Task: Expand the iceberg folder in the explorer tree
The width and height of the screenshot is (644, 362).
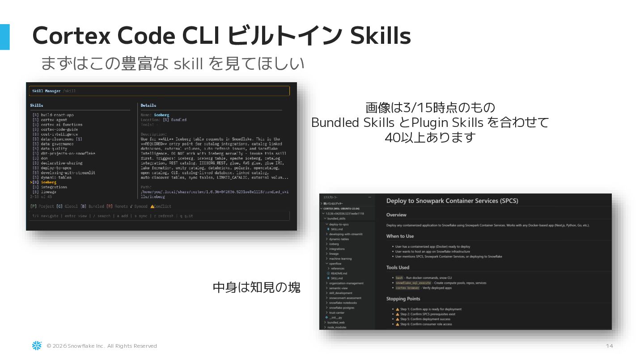Action: (326, 244)
